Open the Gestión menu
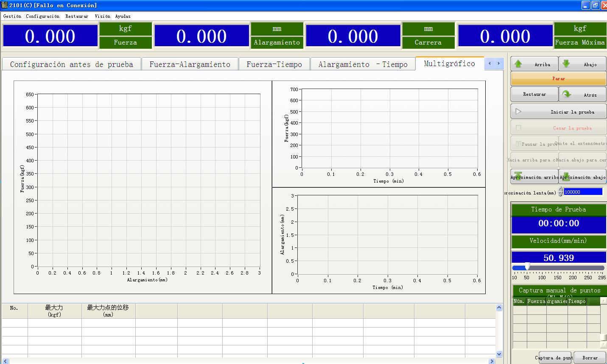Image resolution: width=607 pixels, height=364 pixels. (x=12, y=16)
